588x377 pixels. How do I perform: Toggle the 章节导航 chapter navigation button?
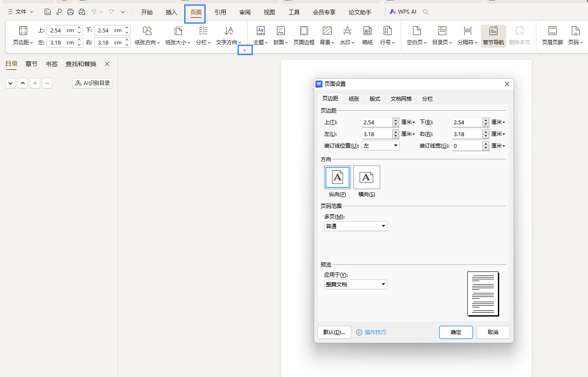point(493,35)
